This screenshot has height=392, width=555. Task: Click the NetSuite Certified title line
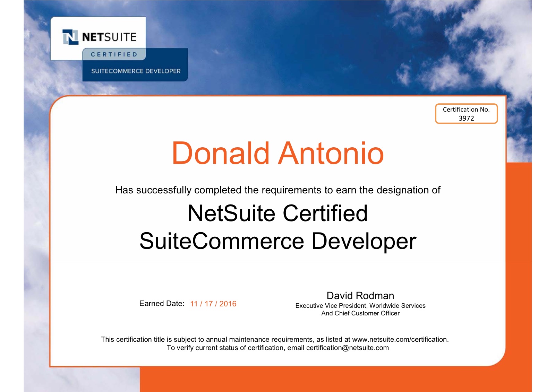click(x=277, y=213)
